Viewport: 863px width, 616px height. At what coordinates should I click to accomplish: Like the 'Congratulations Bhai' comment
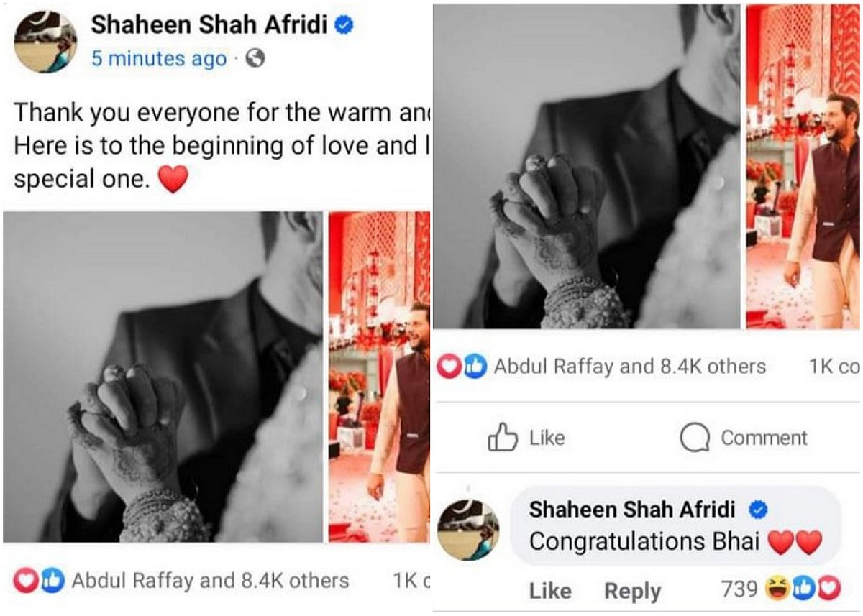coord(550,591)
